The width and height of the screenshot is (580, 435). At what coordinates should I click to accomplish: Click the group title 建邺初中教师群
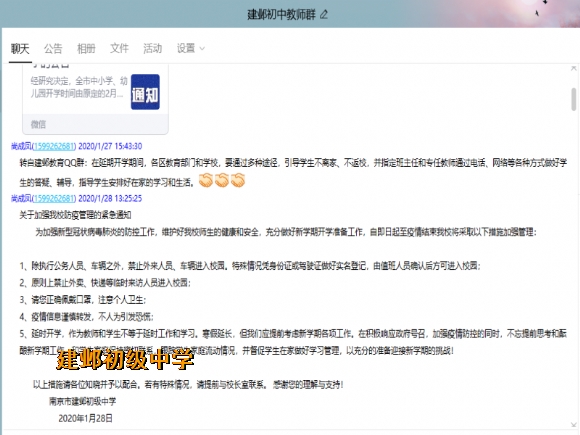pyautogui.click(x=281, y=15)
